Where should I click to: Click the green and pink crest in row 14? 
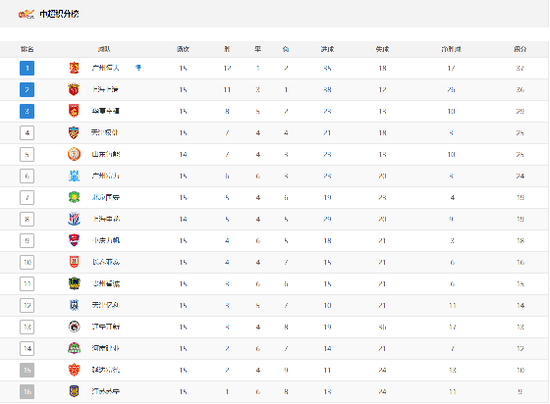74,348
